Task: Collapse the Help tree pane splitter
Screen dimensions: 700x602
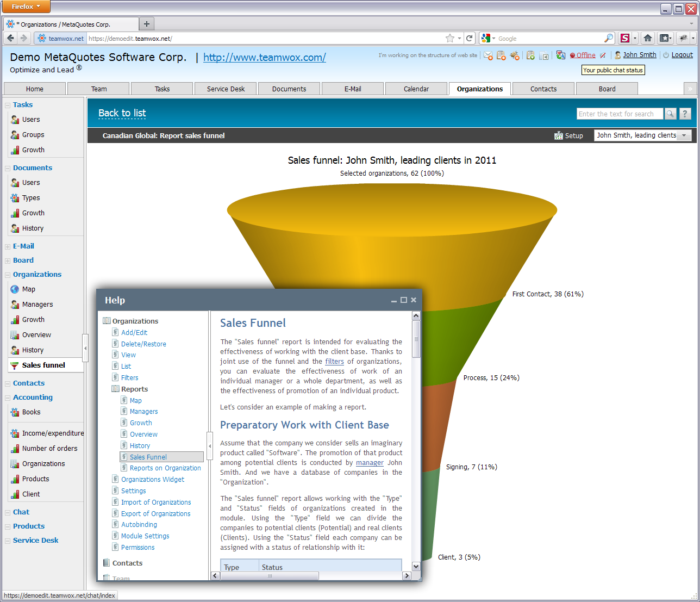Action: (210, 446)
